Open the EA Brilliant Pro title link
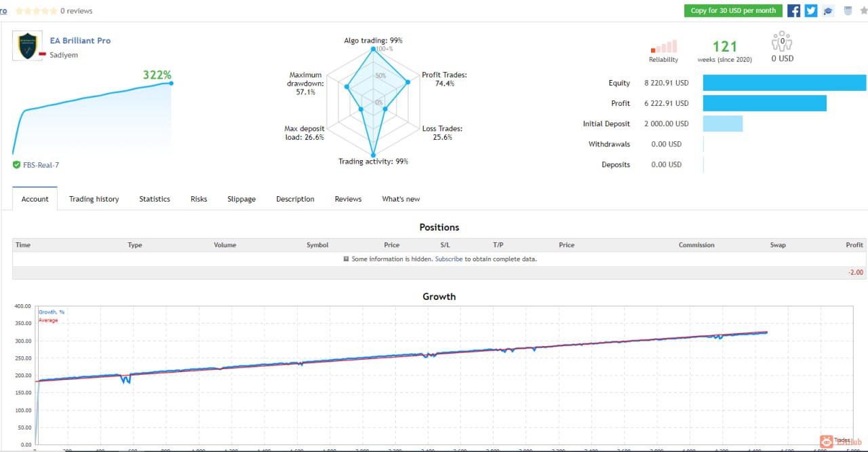 (80, 41)
